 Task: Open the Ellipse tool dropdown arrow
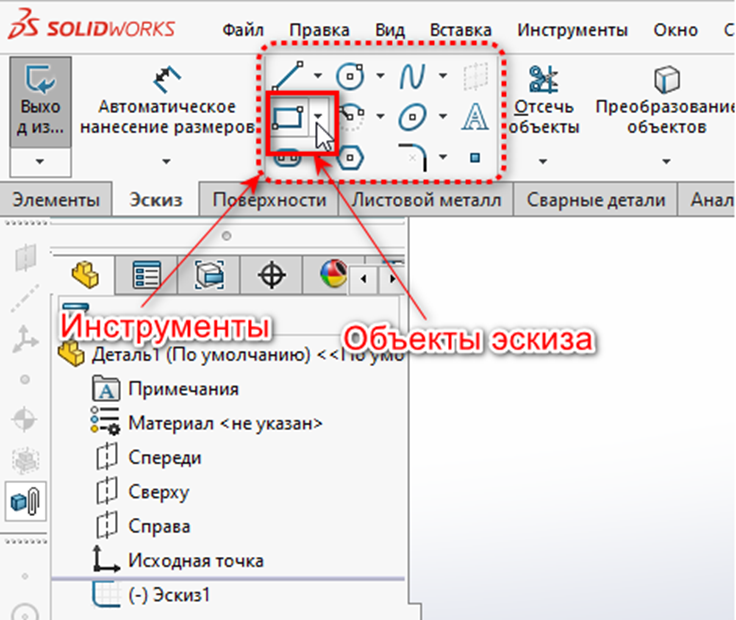[x=443, y=116]
